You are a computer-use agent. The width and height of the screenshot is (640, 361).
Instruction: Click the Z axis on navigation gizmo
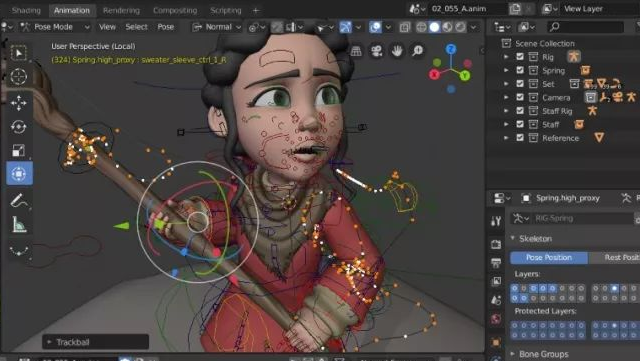[451, 49]
